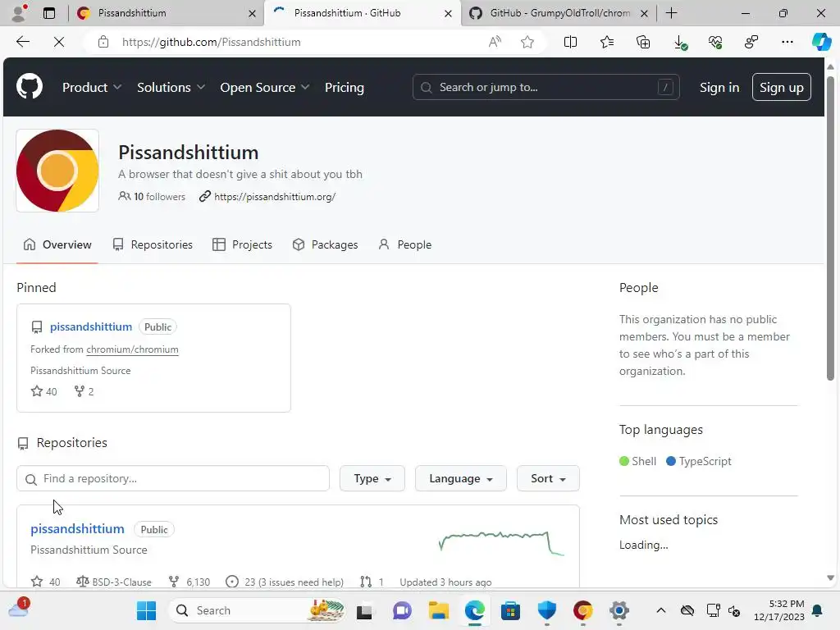This screenshot has width=840, height=630.
Task: Click the star icon on pinned repository
Action: 36,391
